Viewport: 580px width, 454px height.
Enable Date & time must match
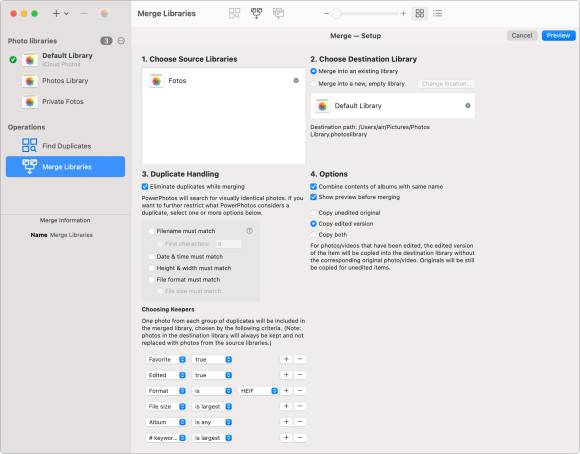tap(151, 256)
